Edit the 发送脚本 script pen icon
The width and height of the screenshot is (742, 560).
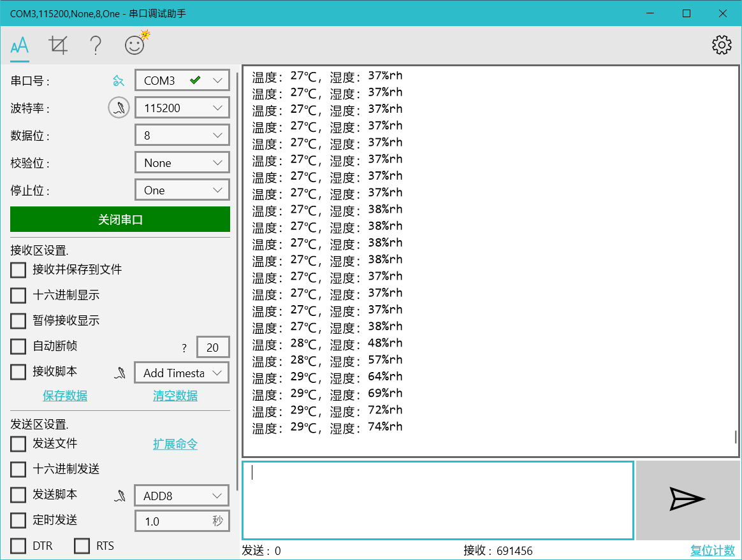click(x=120, y=496)
